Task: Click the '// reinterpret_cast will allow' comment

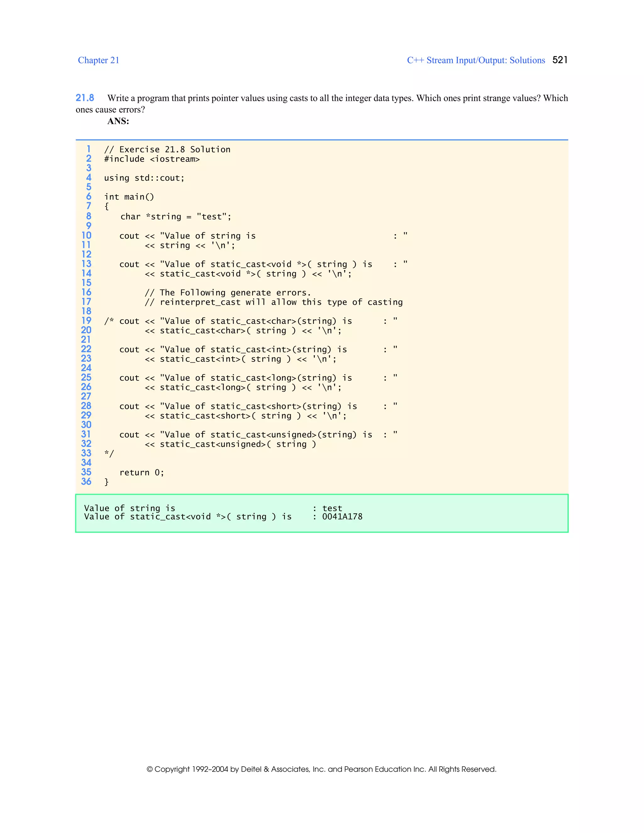Action: [274, 302]
